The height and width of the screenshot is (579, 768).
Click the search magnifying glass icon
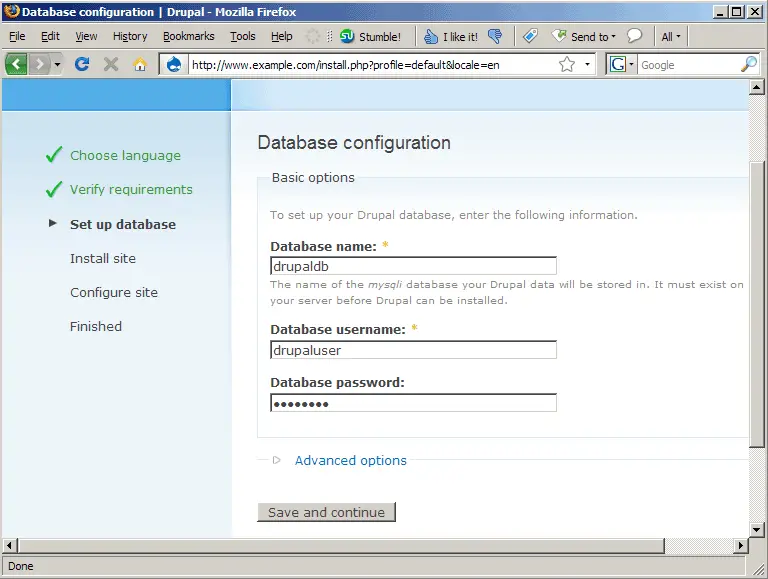748,64
